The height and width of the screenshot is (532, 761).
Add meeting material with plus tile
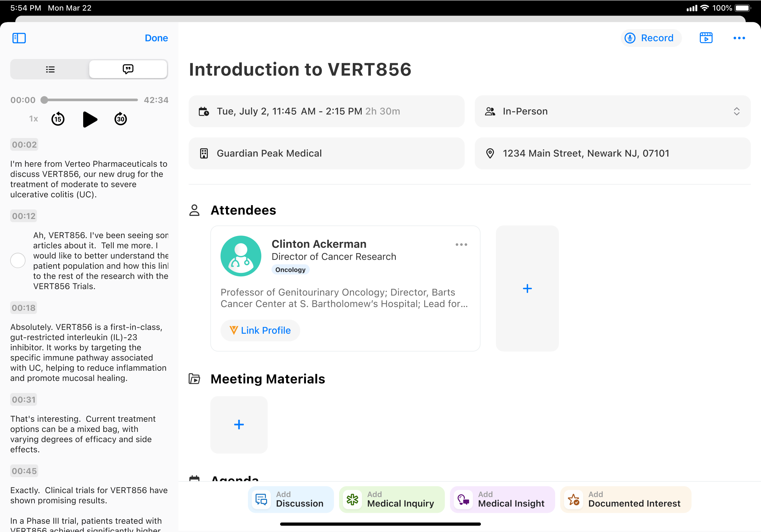tap(239, 425)
